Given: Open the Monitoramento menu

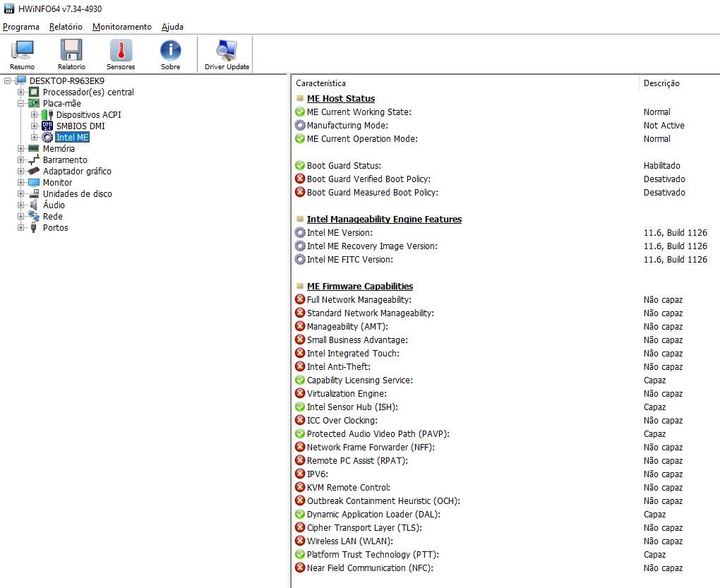Looking at the screenshot, I should coord(121,27).
